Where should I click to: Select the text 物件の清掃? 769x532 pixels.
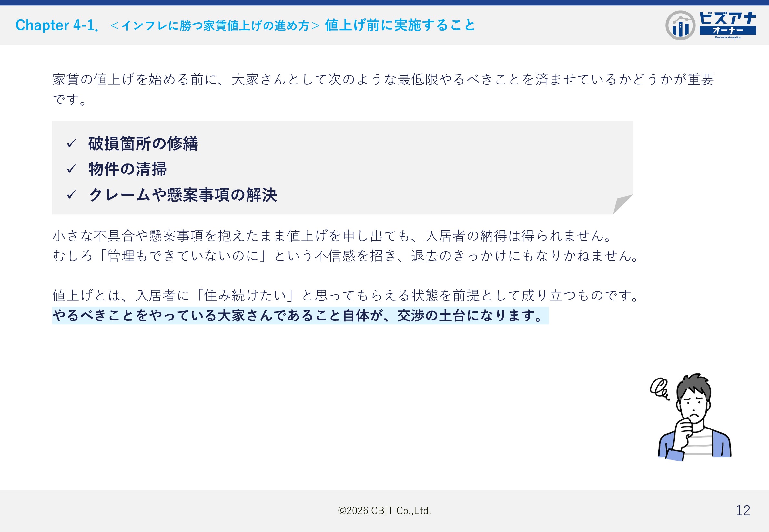[x=127, y=169]
